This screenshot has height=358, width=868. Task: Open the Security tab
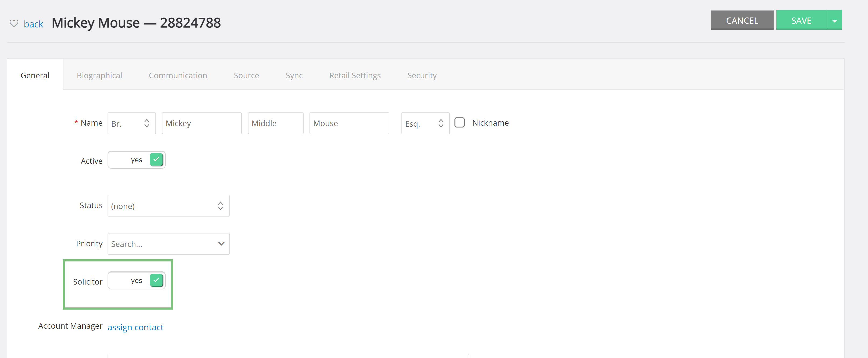(422, 75)
